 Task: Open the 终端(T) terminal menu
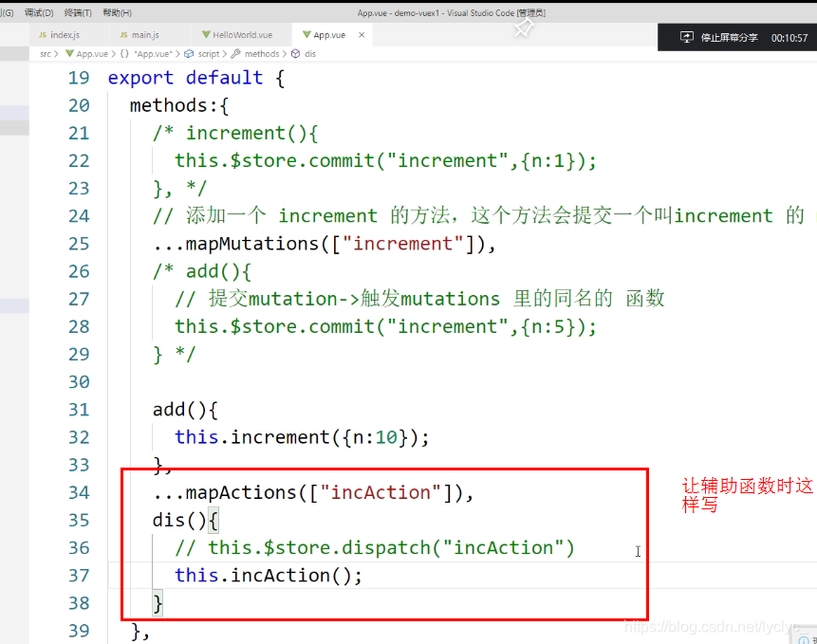click(x=78, y=12)
